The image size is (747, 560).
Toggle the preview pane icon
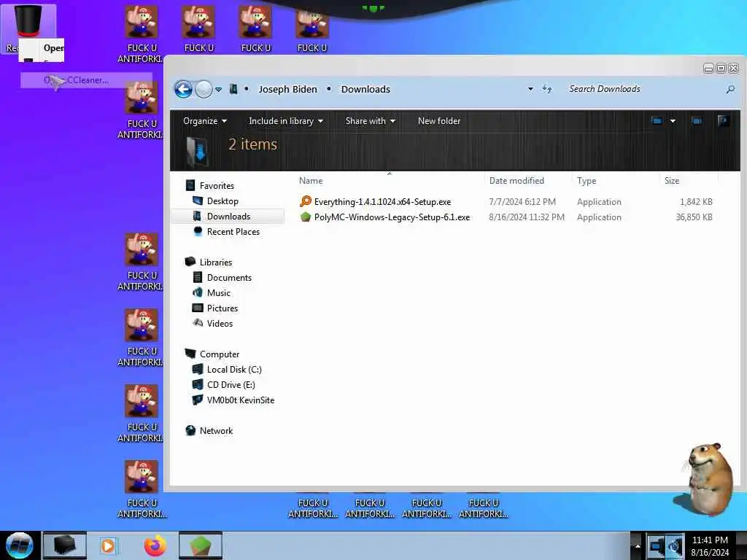[x=697, y=121]
